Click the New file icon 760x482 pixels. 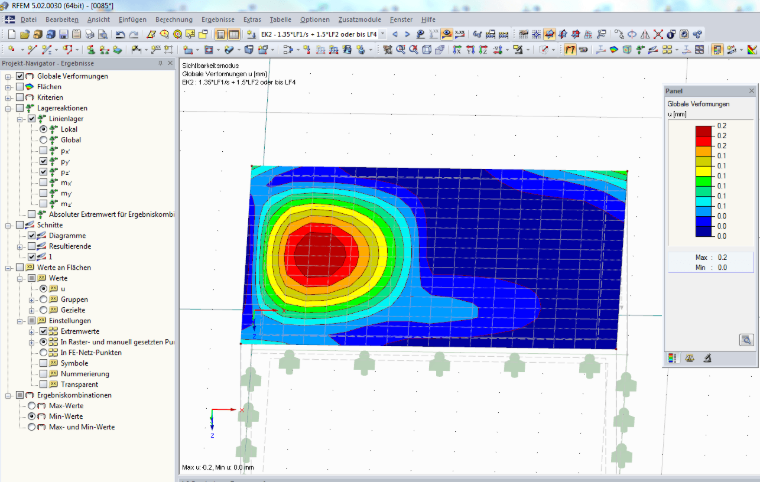(x=12, y=34)
